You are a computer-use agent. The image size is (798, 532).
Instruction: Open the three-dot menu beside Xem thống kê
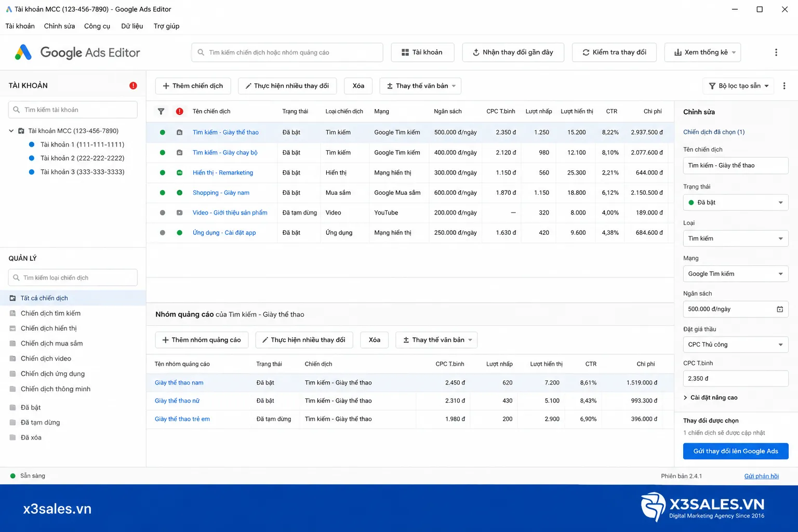(x=776, y=52)
